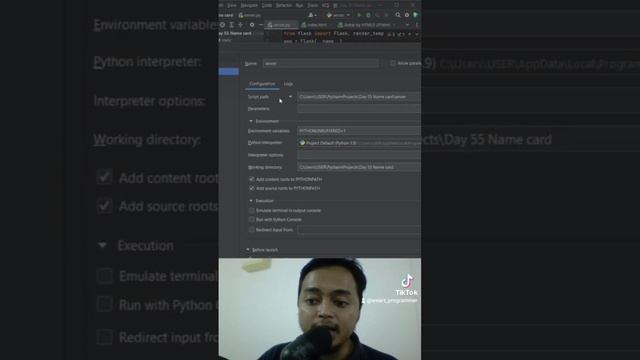This screenshot has height=360, width=640.
Task: Open Script path type dropdown arrow
Action: [x=290, y=97]
